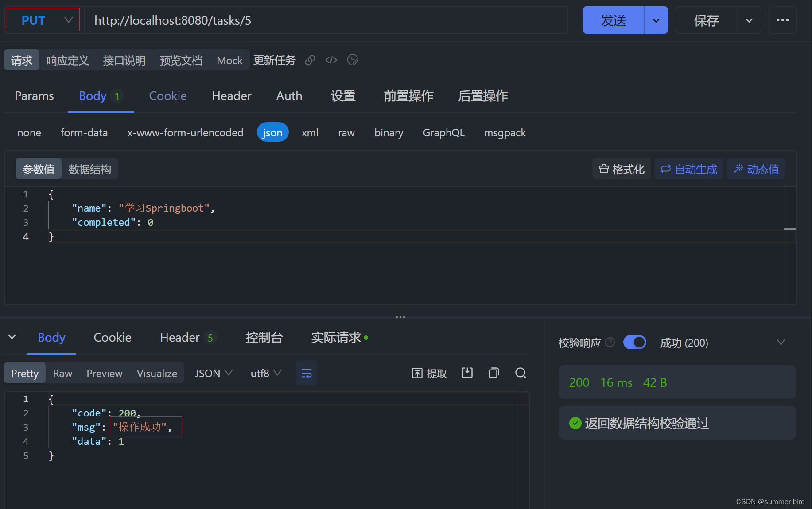The image size is (812, 509).
Task: Open the 实际请求 actual request tab
Action: [339, 338]
